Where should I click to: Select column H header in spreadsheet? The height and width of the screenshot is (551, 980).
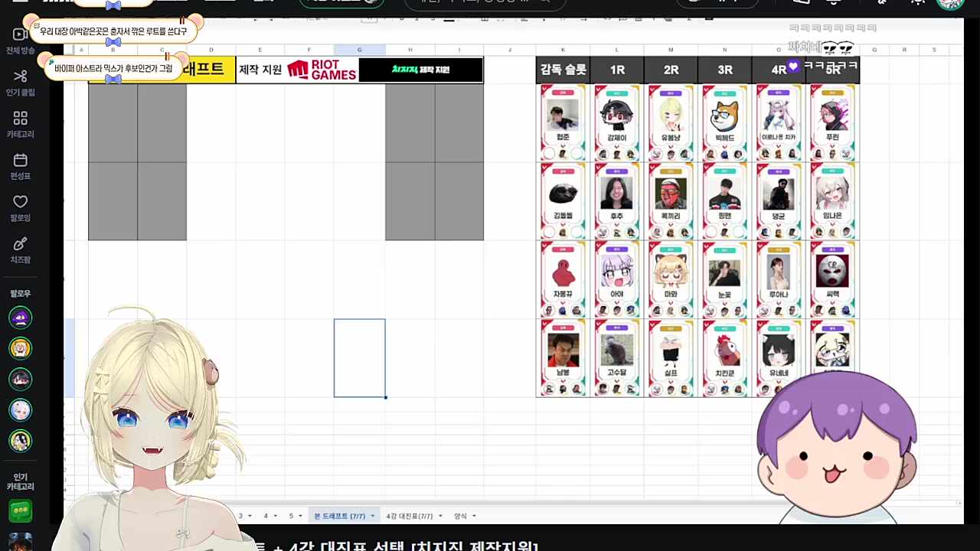(410, 50)
